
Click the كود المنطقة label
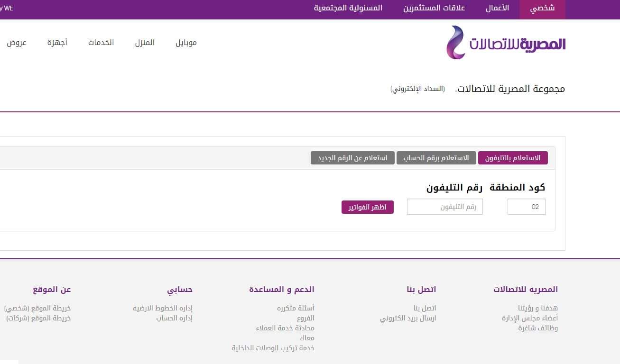(518, 188)
